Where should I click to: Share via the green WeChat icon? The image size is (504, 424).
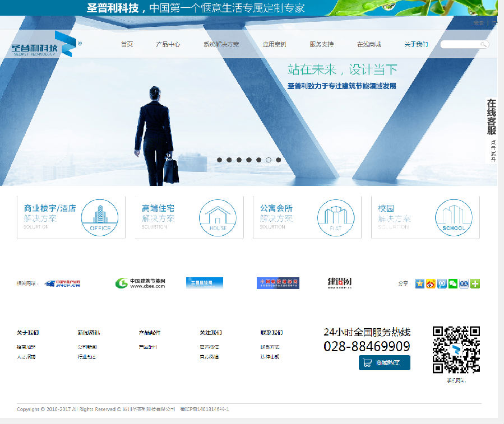click(453, 283)
